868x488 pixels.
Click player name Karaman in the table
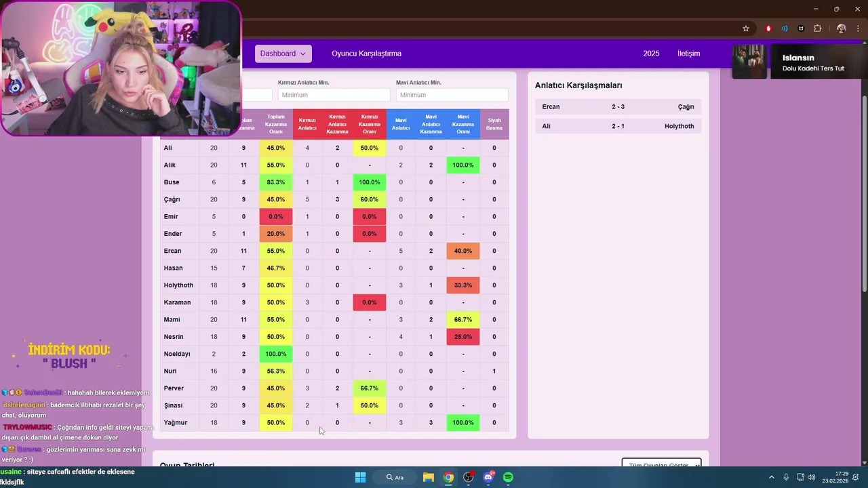177,302
